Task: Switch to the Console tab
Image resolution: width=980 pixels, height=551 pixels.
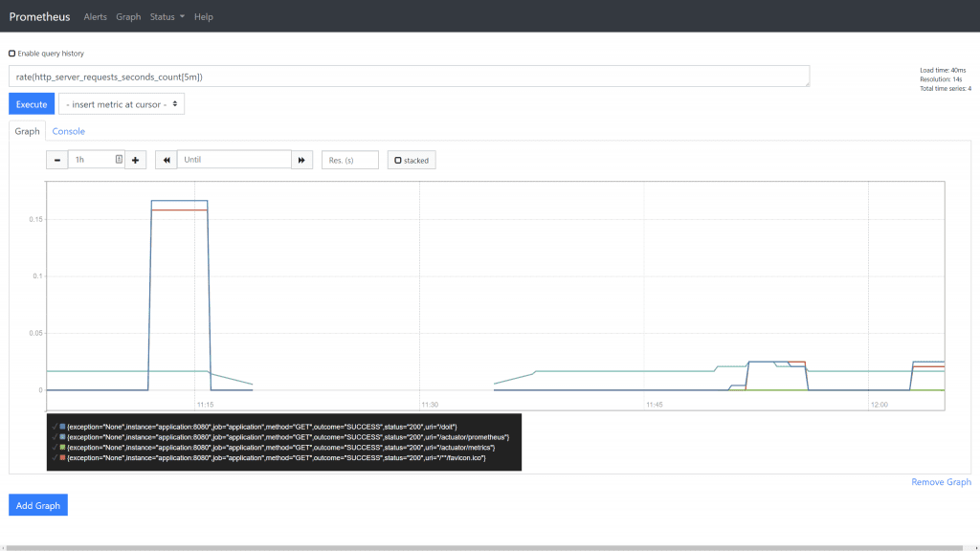Action: pos(69,131)
